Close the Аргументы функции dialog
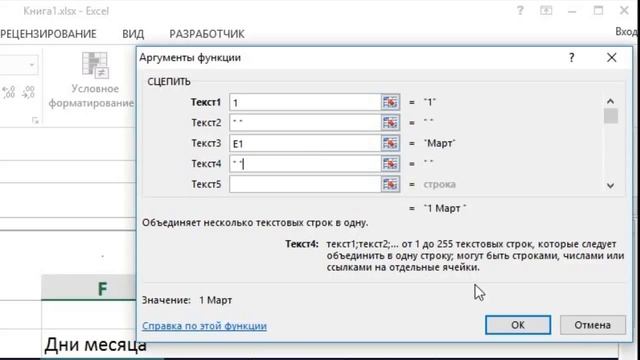This screenshot has width=640, height=360. (x=611, y=58)
